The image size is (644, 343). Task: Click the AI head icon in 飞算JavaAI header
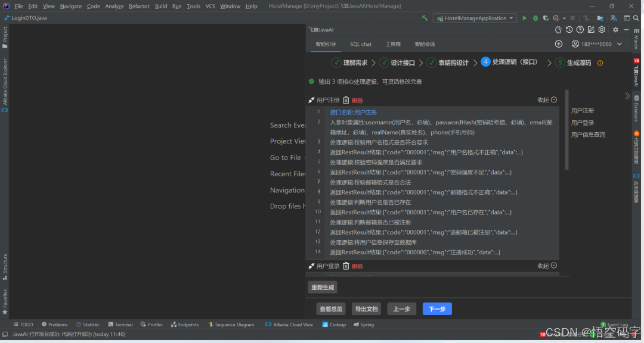pos(558,30)
